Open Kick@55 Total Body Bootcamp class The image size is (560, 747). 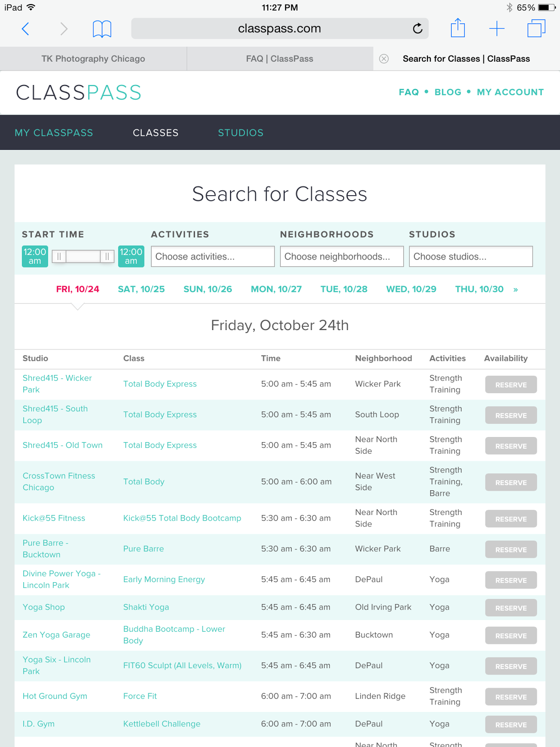tap(182, 518)
